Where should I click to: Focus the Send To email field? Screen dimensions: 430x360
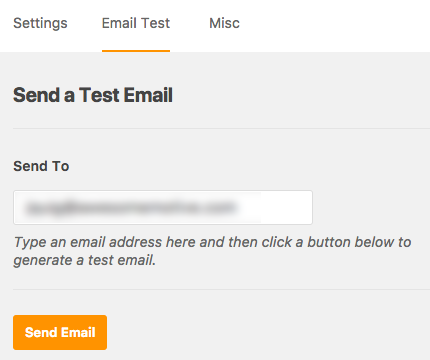[x=163, y=207]
